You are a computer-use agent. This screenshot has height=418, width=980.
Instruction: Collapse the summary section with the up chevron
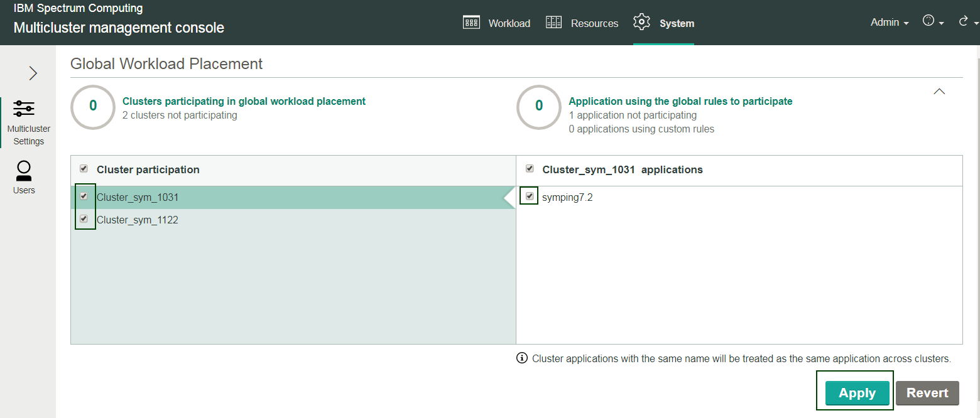click(939, 92)
